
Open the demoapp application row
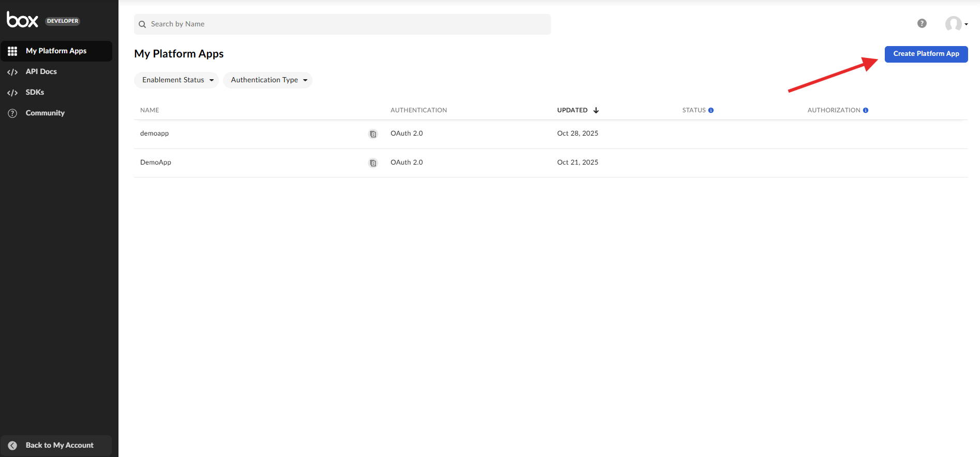551,134
